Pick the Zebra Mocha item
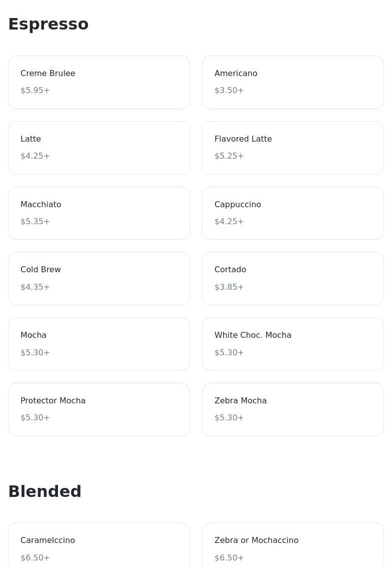This screenshot has height=567, width=392. (x=292, y=409)
